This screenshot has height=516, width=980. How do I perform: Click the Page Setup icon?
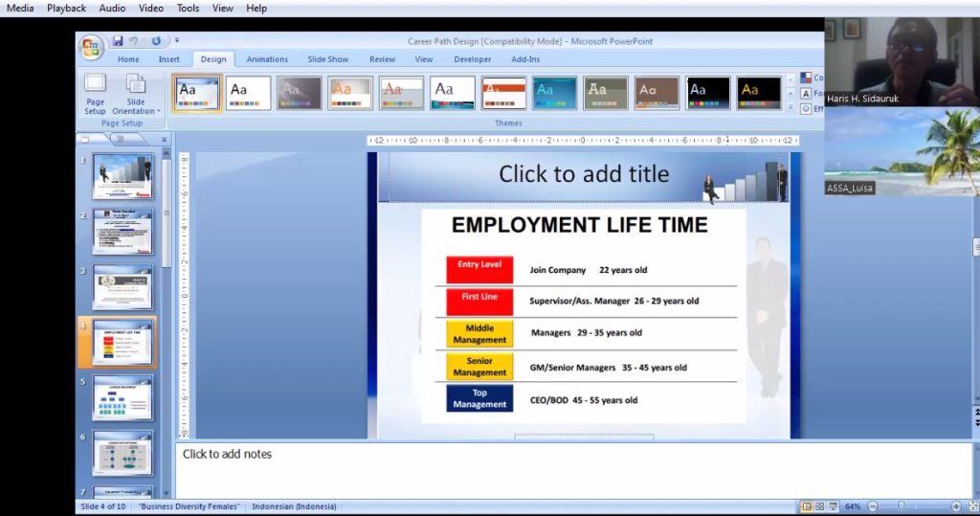[95, 93]
